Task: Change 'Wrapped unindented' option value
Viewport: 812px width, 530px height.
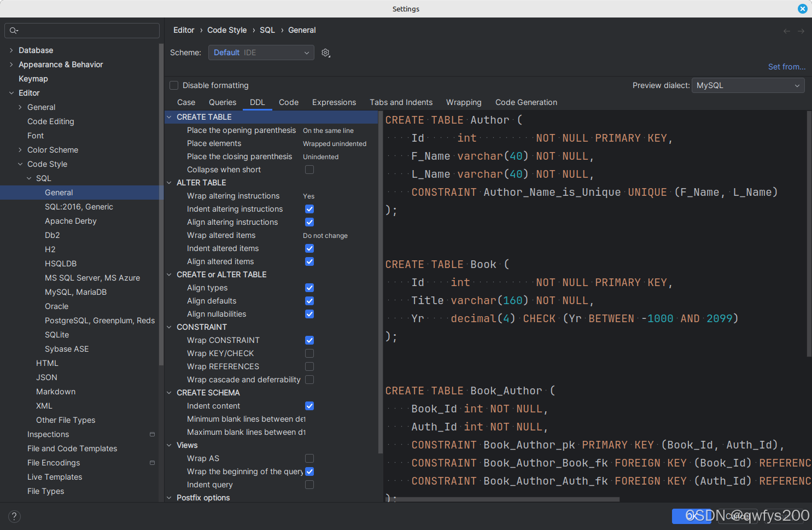Action: (x=335, y=144)
